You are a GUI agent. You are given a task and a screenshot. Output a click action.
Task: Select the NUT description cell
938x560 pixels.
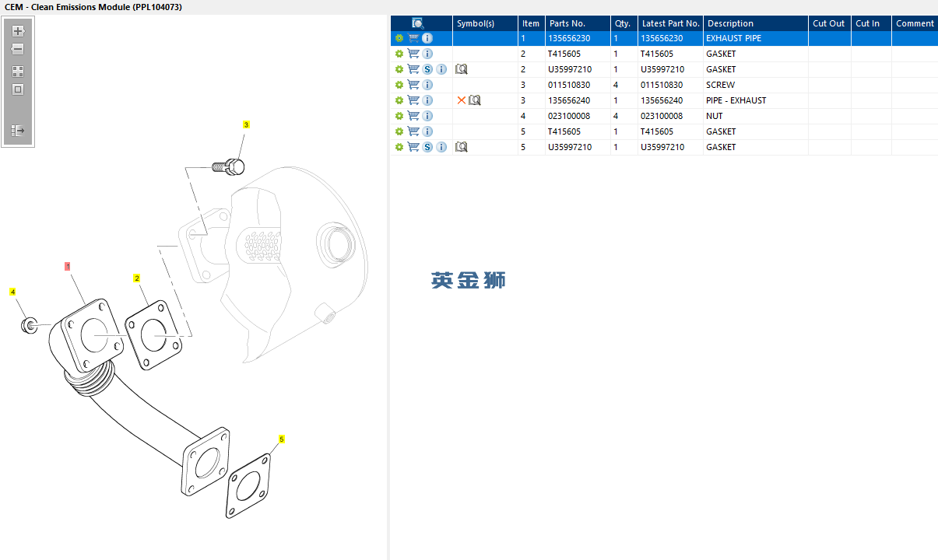coord(756,116)
